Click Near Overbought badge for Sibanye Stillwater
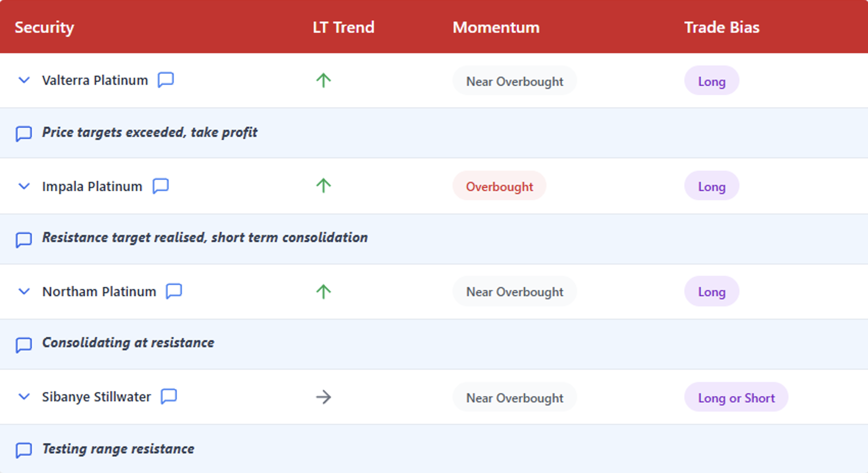 pos(515,397)
